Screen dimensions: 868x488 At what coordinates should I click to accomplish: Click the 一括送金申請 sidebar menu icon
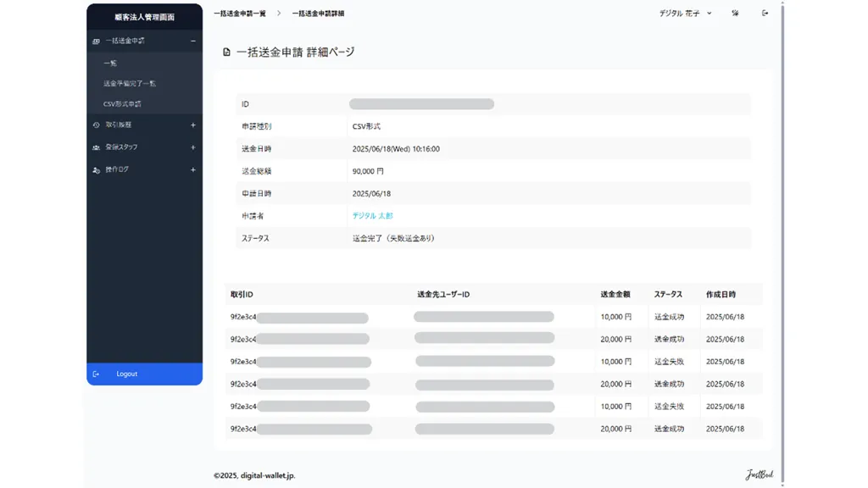97,41
